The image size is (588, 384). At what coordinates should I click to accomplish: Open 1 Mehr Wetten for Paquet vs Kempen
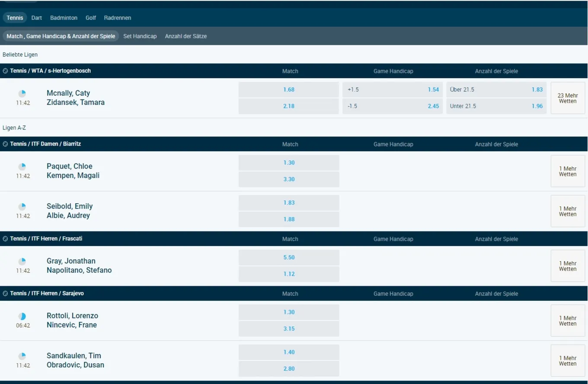pos(568,171)
